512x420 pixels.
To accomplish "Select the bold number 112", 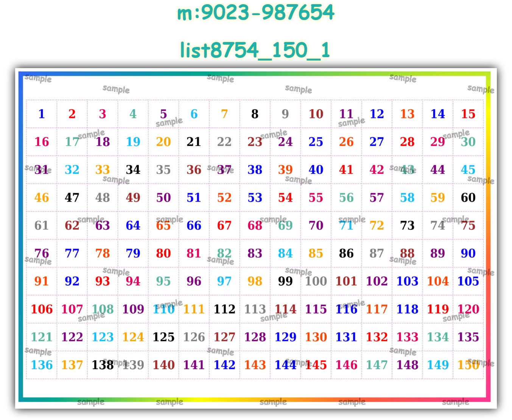I will [224, 309].
